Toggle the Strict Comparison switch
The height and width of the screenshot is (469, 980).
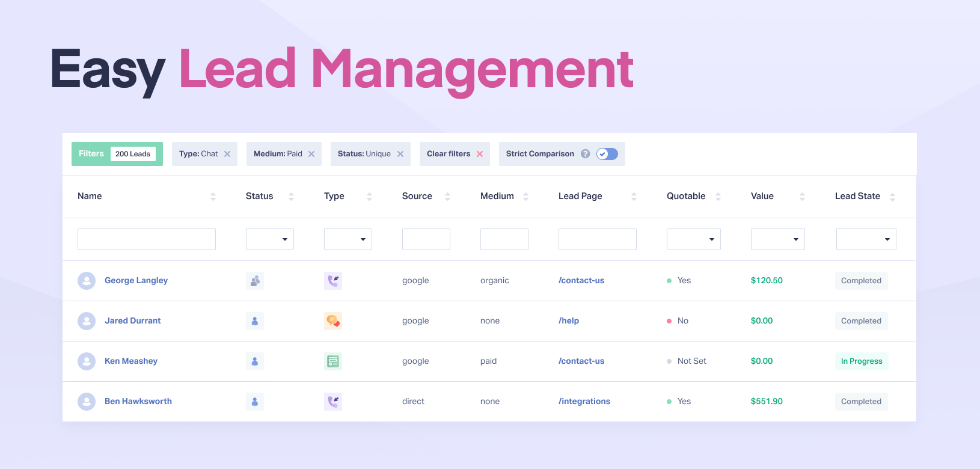point(607,154)
